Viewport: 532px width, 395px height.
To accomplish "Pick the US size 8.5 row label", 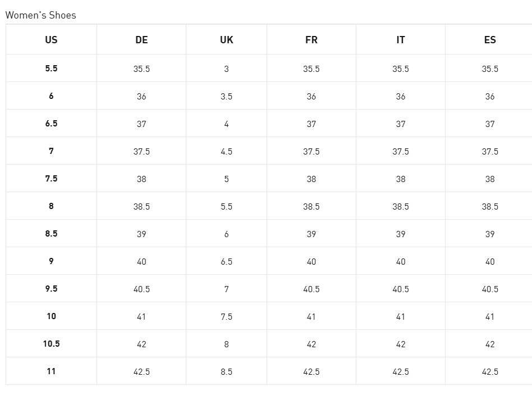I will (51, 234).
